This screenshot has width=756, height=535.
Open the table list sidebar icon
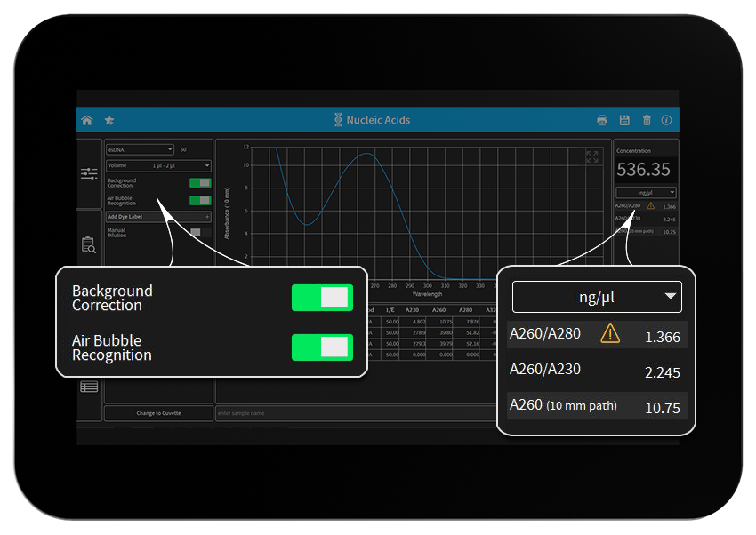point(89,387)
